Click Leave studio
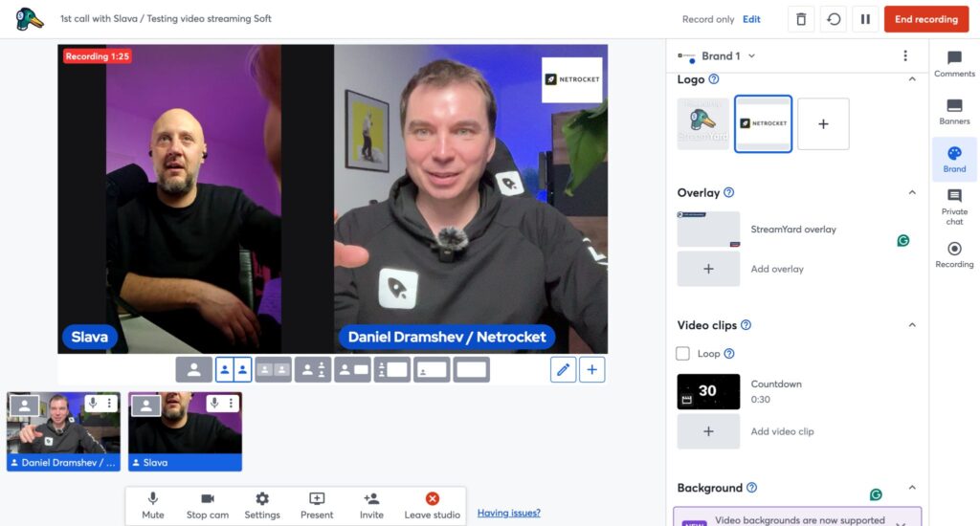Image resolution: width=980 pixels, height=526 pixels. [x=432, y=505]
